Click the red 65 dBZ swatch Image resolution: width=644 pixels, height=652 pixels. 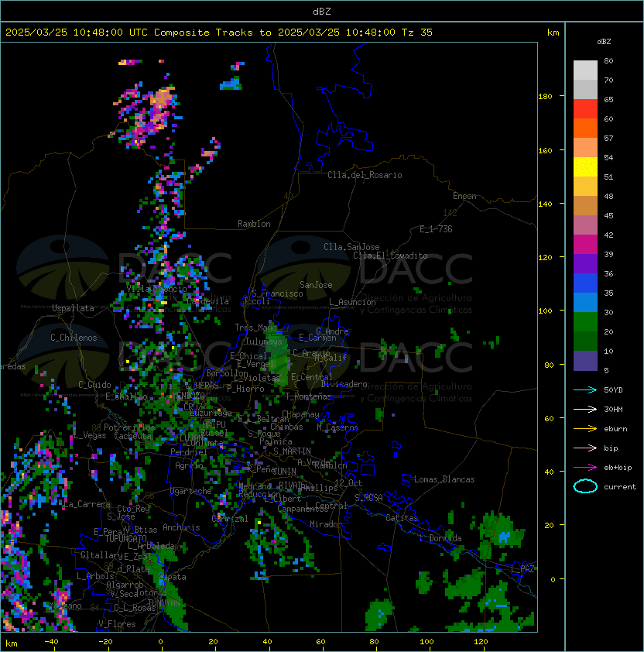tap(585, 109)
